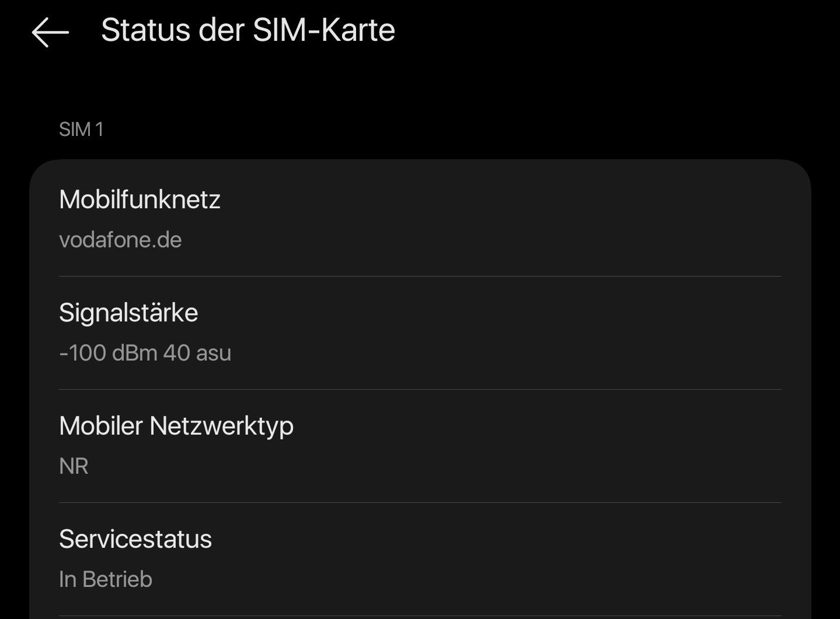Tap the vodafone.de network value
Viewport: 840px width, 619px height.
point(120,240)
